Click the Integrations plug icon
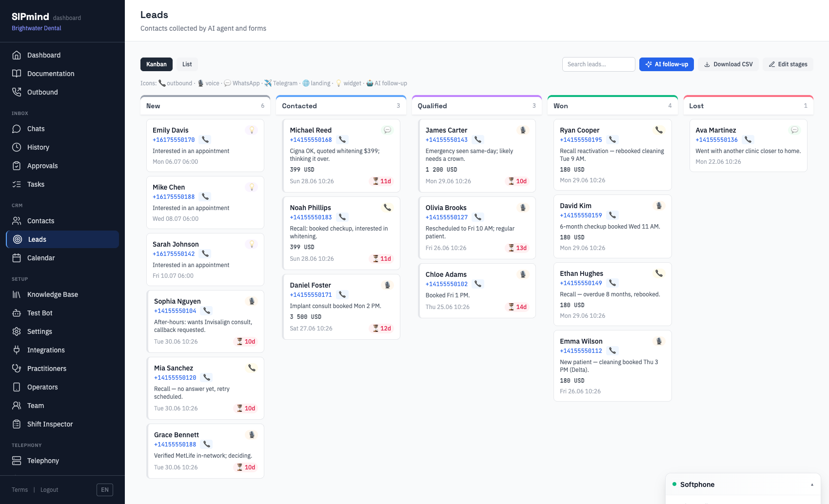829x504 pixels. coord(17,350)
